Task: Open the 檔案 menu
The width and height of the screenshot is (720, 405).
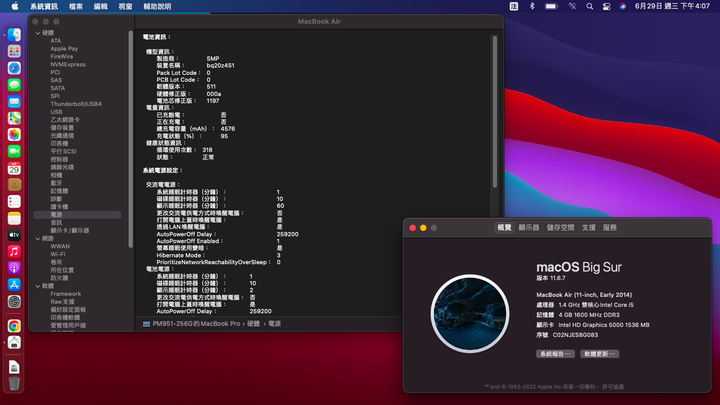Action: coord(76,6)
